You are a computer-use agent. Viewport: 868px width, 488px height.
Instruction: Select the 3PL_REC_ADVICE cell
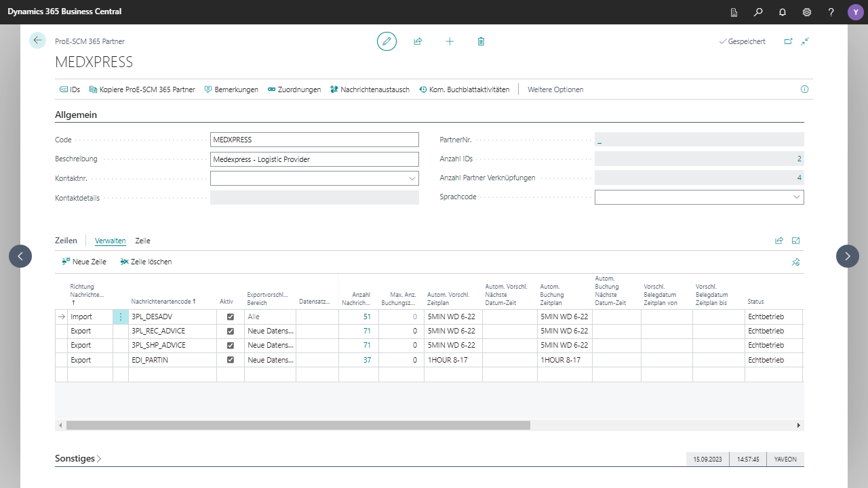(x=172, y=331)
